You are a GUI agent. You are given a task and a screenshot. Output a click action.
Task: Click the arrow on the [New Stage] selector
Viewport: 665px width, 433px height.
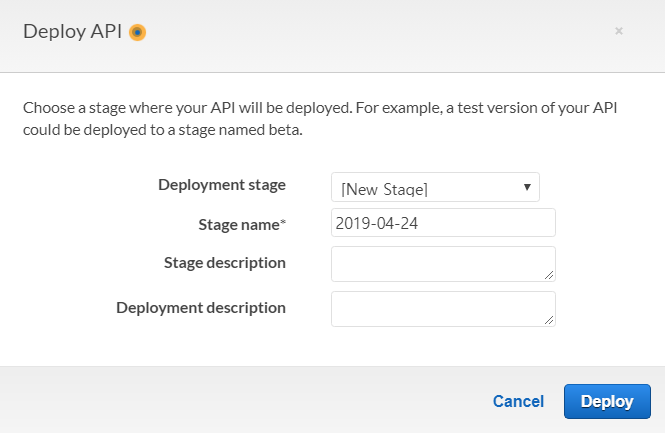pyautogui.click(x=527, y=187)
